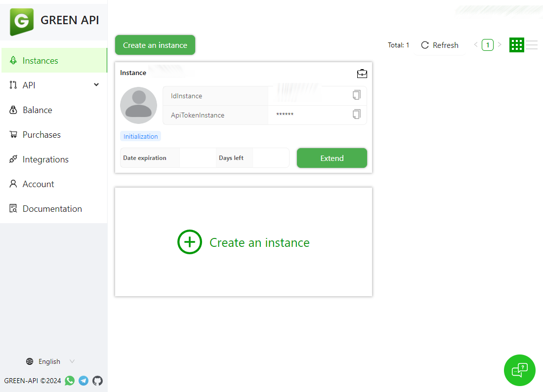
Task: Click the Days left label
Action: 231,158
